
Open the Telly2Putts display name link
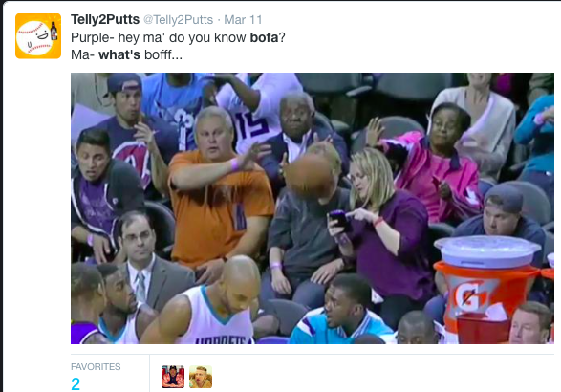pyautogui.click(x=105, y=19)
